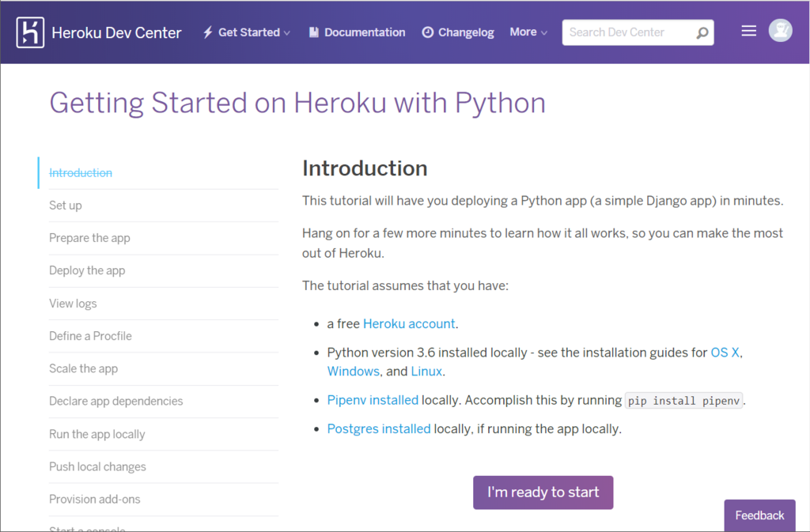
Task: Open Provision add-ons section
Action: [95, 499]
